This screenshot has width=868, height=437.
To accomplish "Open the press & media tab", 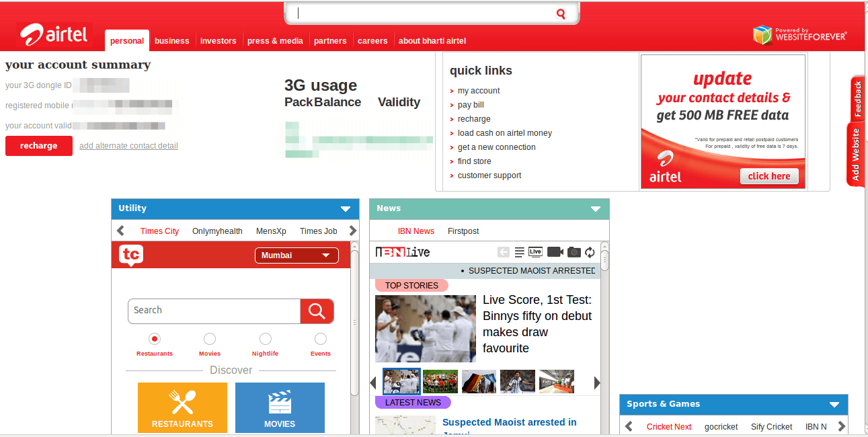I will tap(275, 41).
